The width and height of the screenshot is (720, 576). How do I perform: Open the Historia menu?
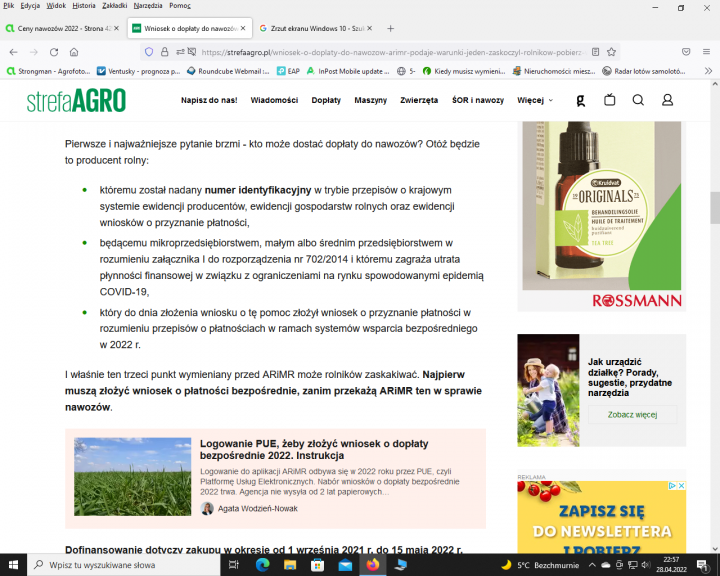point(84,6)
